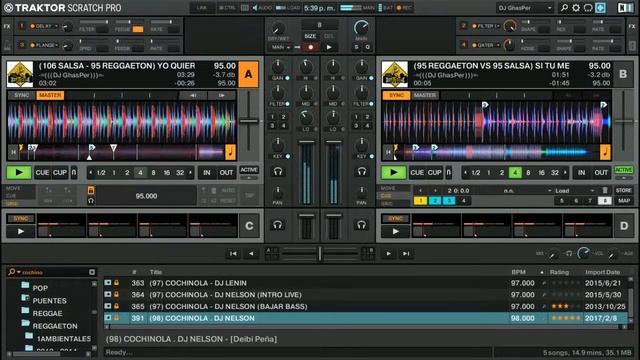The height and width of the screenshot is (360, 640).
Task: Toggle Deck B headphone cue icon
Action: point(362,171)
